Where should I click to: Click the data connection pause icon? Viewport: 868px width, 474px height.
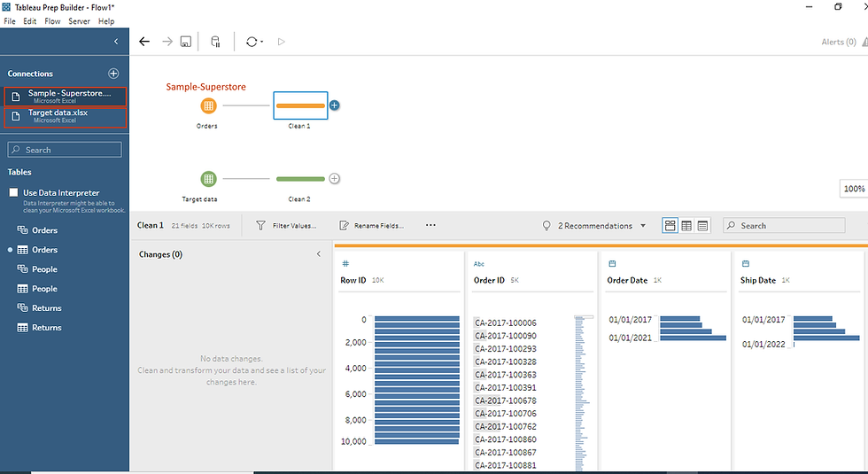215,42
